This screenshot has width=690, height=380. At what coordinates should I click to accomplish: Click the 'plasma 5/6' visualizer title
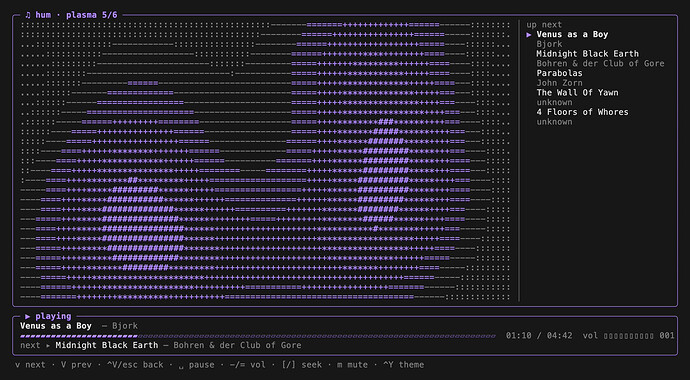coord(92,15)
